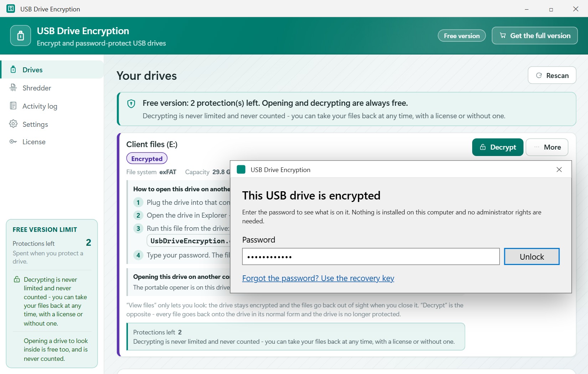This screenshot has width=588, height=374.
Task: Open the License section in the sidebar
Action: (x=52, y=142)
